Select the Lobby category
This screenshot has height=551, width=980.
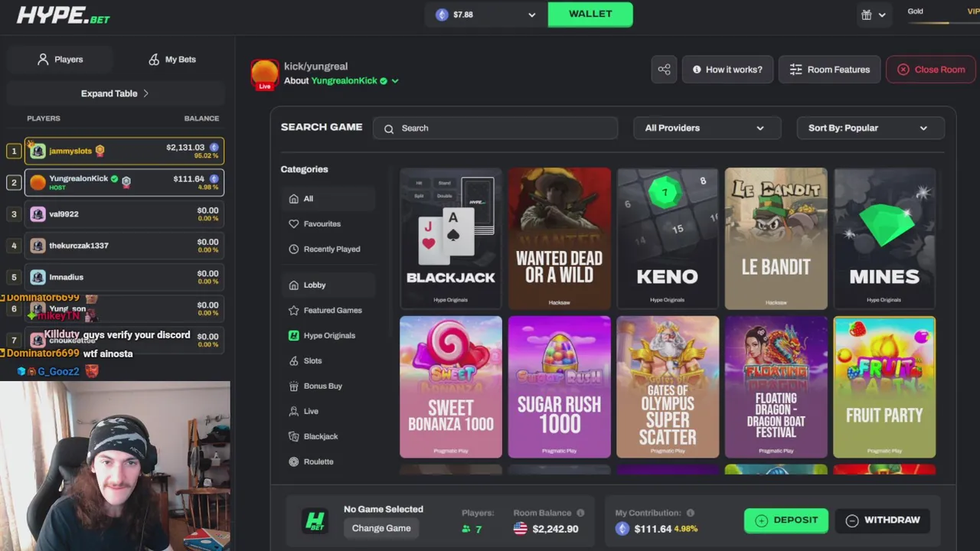coord(328,285)
